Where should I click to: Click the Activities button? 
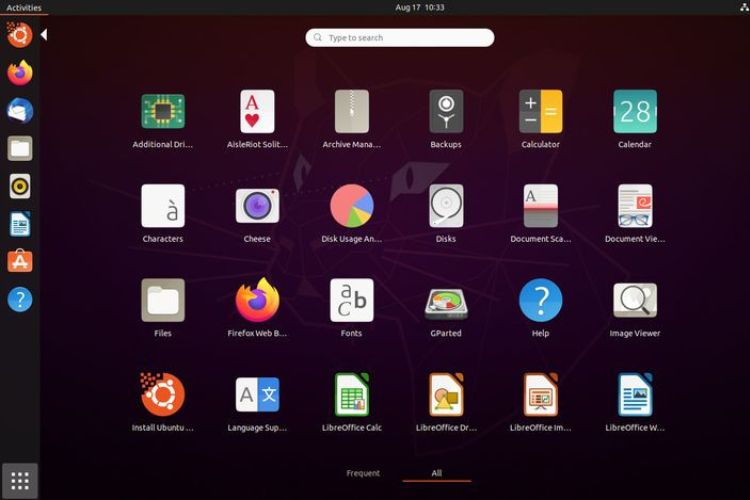pyautogui.click(x=24, y=8)
